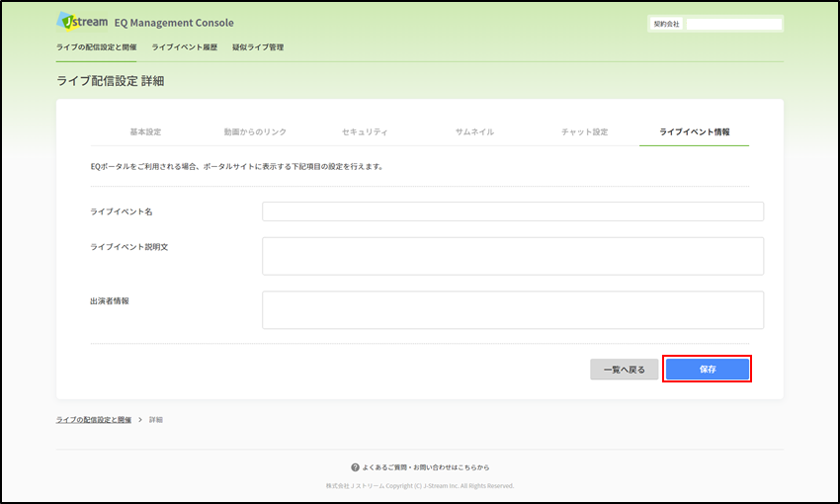The height and width of the screenshot is (504, 840).
Task: Click the blue 保存 button
Action: 708,369
